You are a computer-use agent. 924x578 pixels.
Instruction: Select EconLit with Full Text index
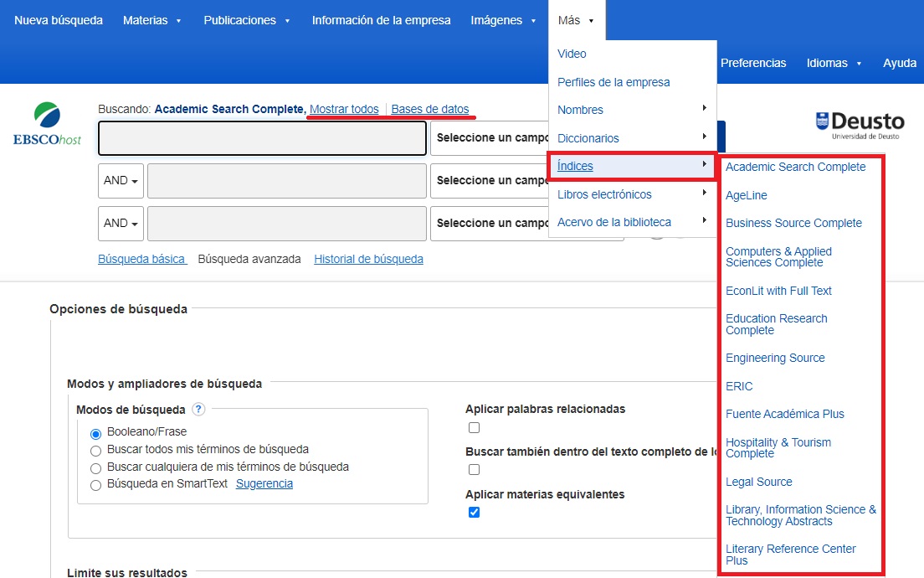click(778, 291)
